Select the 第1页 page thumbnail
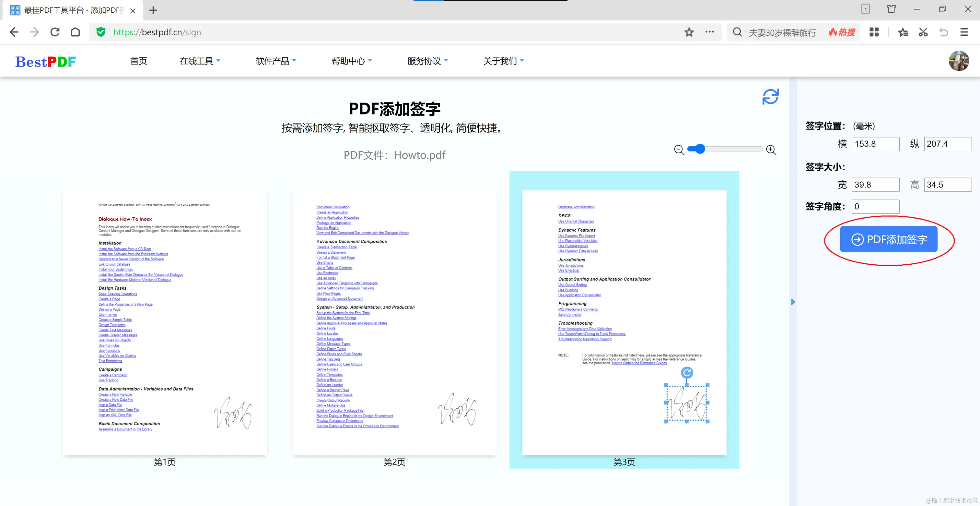Screen dimensions: 980x506 click(164, 324)
